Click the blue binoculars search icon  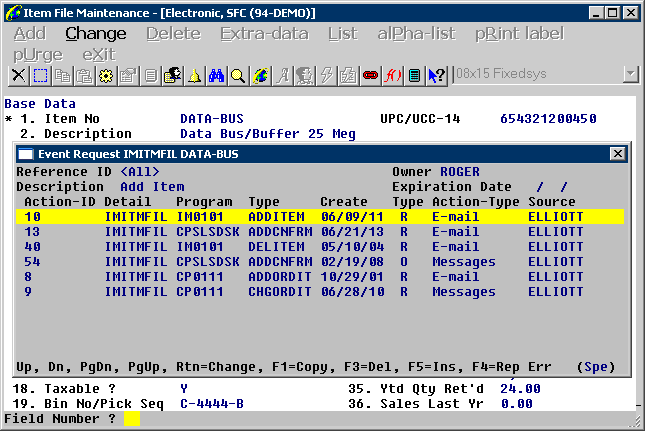216,76
